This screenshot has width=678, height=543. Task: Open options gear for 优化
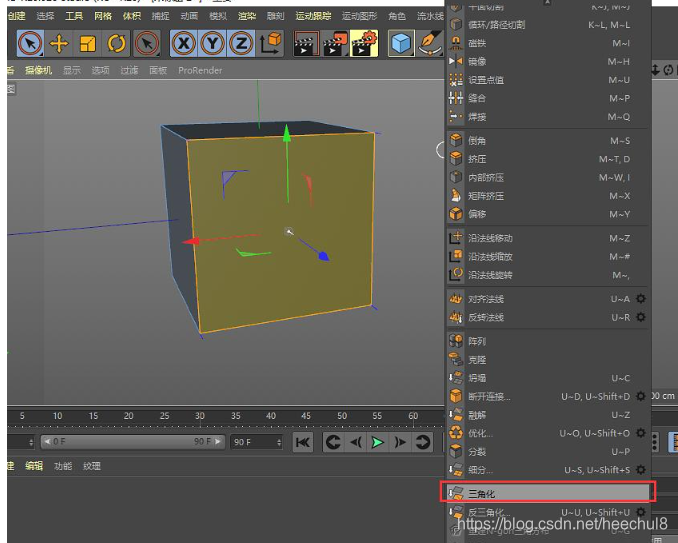point(641,433)
